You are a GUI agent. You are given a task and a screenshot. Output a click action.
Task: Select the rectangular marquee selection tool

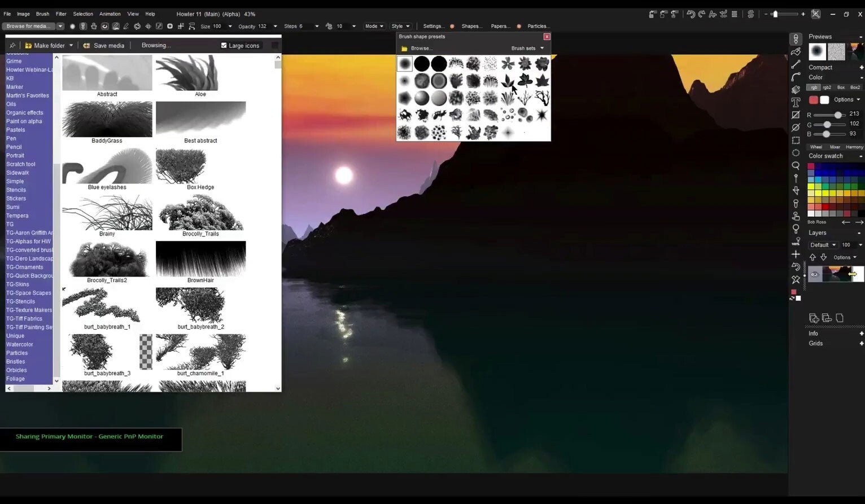pyautogui.click(x=796, y=140)
